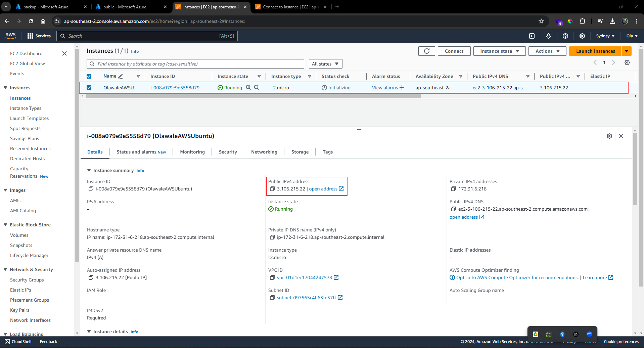Switch to the Monitoring tab

click(192, 152)
